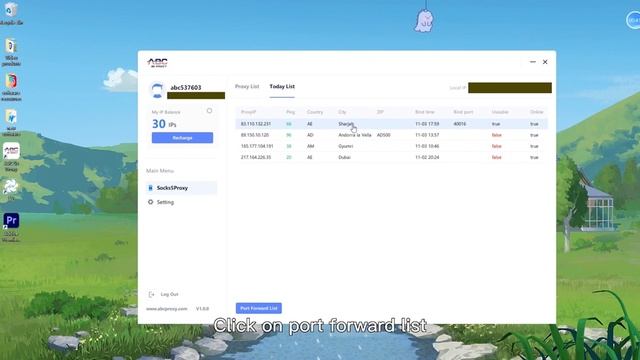Click the round blue badge at the top-right of the desktop
Image resolution: width=640 pixels, height=360 pixels.
coord(633,20)
